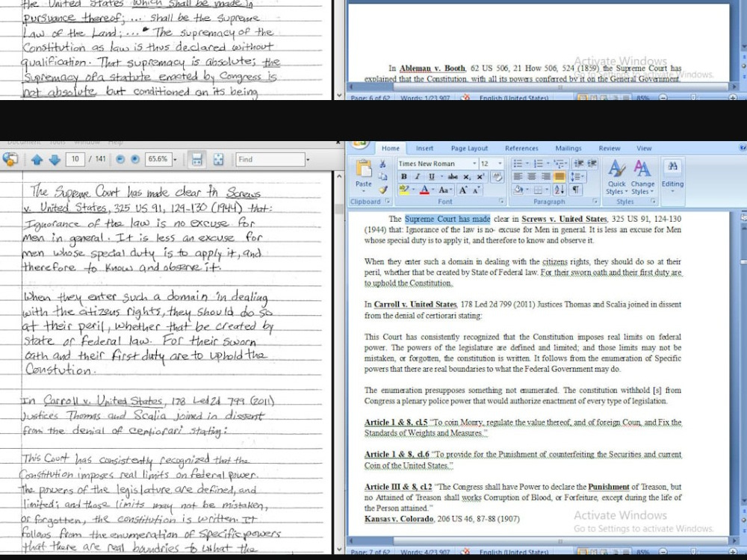747x560 pixels.
Task: Open the PDF Find options dropdown arrow
Action: click(308, 160)
